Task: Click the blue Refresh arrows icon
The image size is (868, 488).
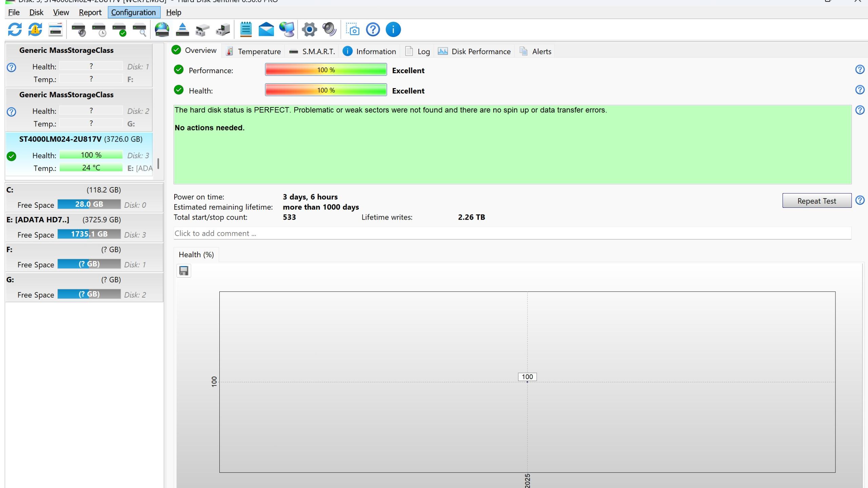Action: pos(15,29)
